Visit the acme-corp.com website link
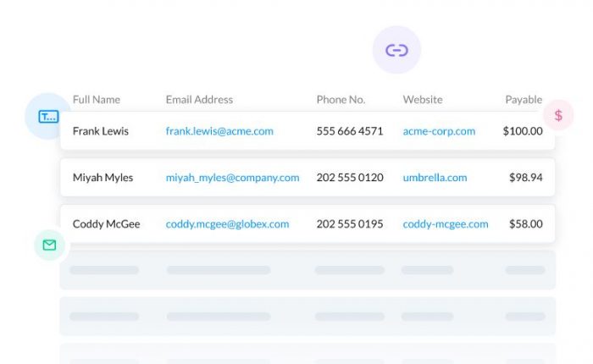This screenshot has width=593, height=364. tap(439, 131)
